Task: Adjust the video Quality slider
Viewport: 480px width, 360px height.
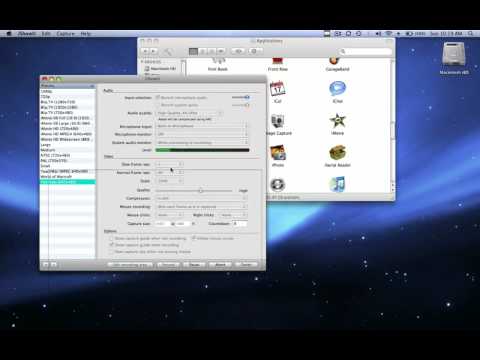Action: click(201, 190)
